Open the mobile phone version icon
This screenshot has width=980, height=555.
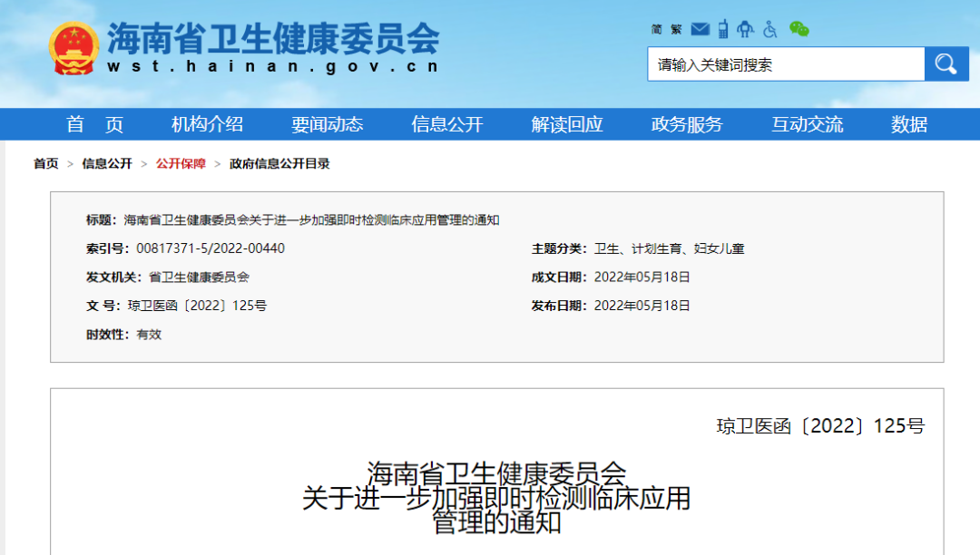point(723,29)
